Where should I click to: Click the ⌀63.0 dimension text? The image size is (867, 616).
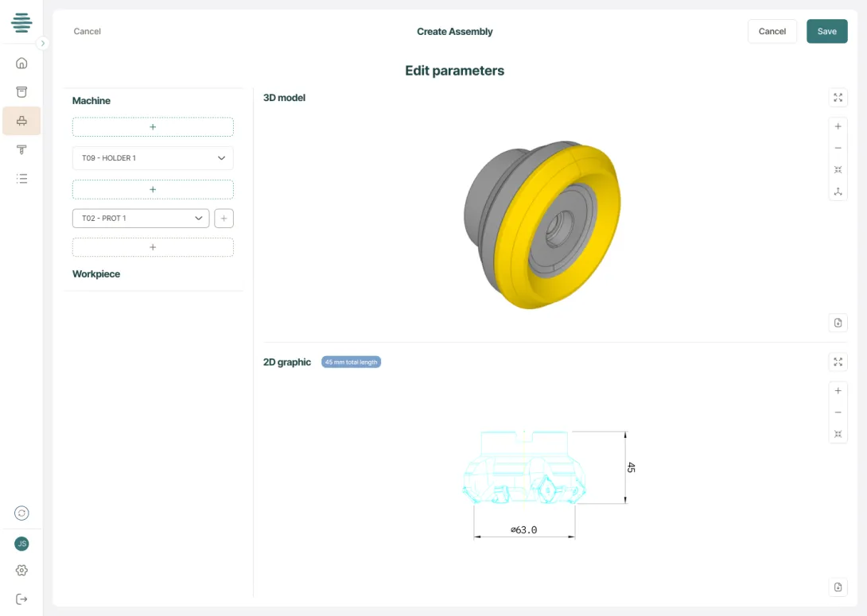(523, 530)
